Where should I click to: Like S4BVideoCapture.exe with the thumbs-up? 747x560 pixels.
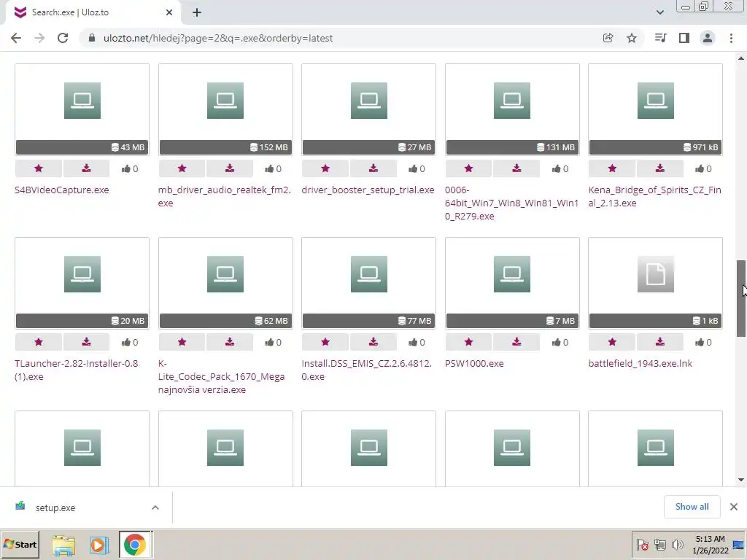[x=130, y=168]
